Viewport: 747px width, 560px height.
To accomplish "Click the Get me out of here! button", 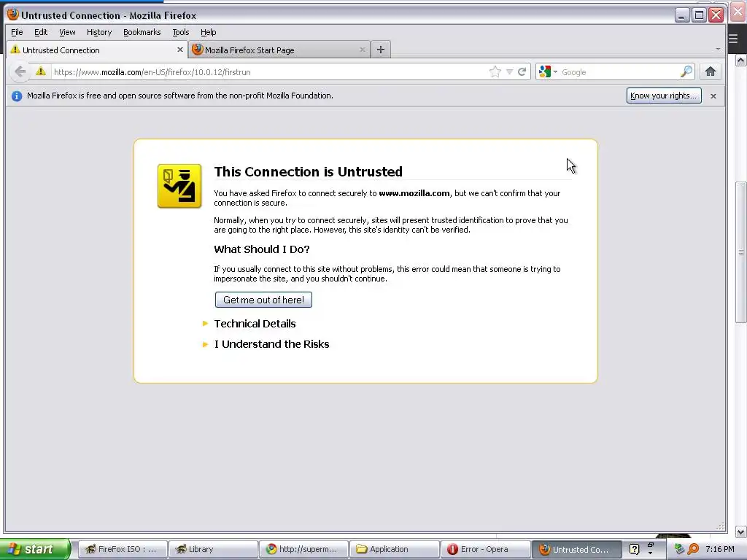I will coord(263,300).
